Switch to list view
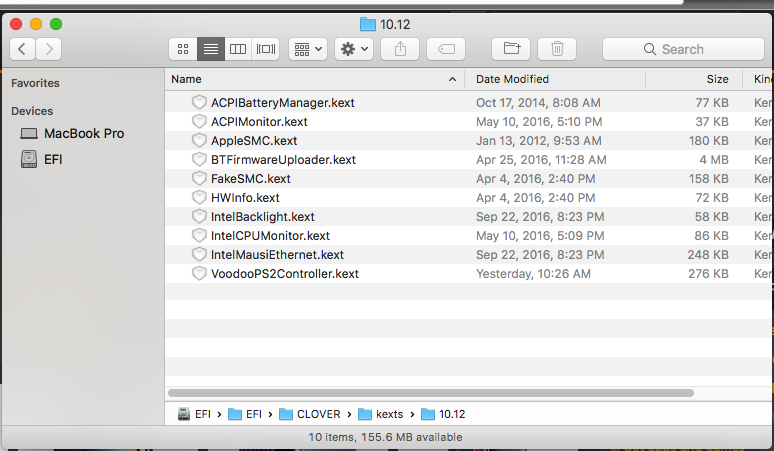Image resolution: width=774 pixels, height=451 pixels. point(210,48)
